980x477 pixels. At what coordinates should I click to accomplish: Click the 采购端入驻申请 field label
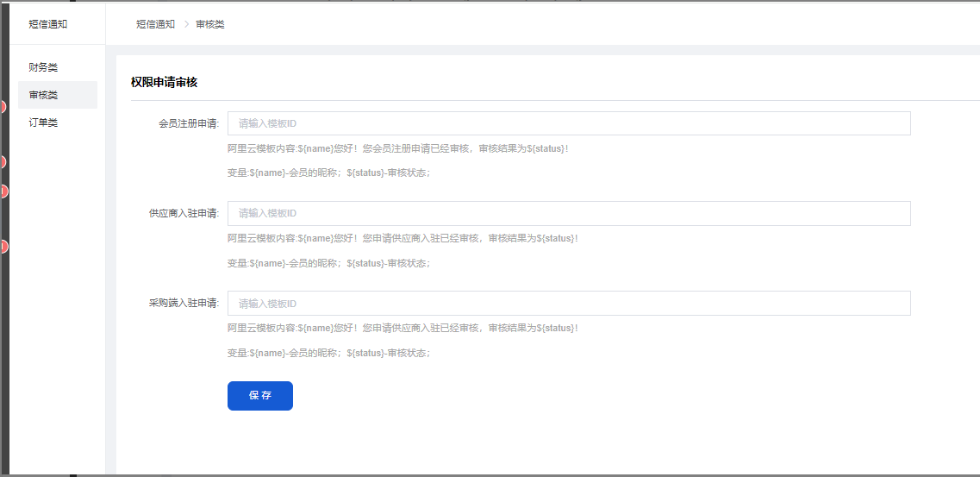[x=183, y=304]
